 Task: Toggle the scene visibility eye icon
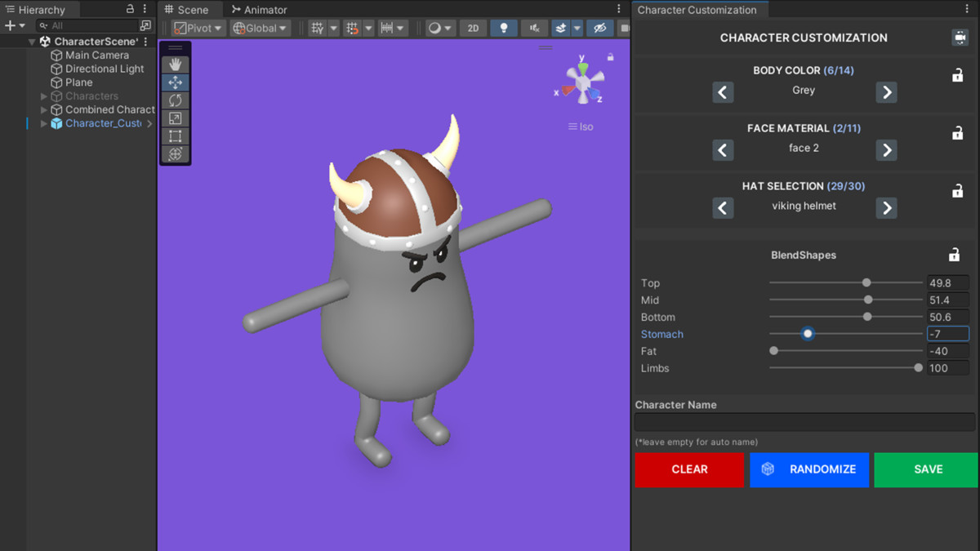click(600, 27)
